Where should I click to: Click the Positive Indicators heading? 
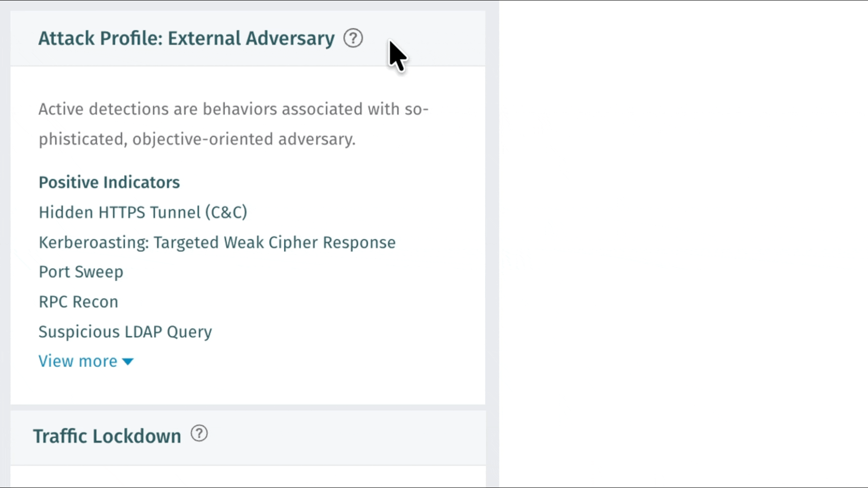tap(109, 183)
